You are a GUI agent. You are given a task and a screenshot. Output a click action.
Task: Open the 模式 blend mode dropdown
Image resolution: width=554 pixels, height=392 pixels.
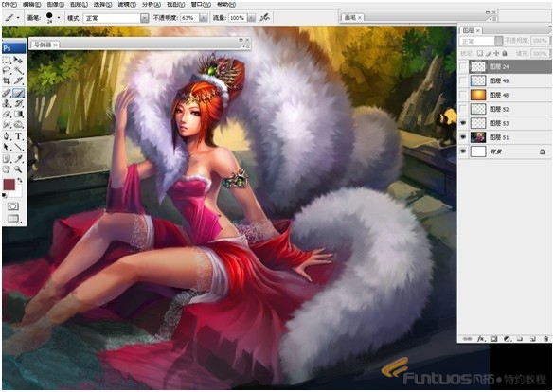click(x=144, y=18)
